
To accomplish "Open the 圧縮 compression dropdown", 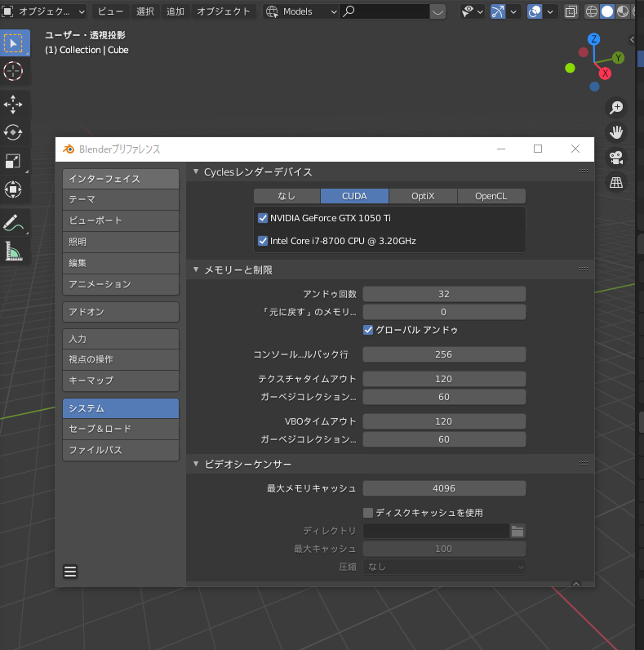I will point(444,567).
